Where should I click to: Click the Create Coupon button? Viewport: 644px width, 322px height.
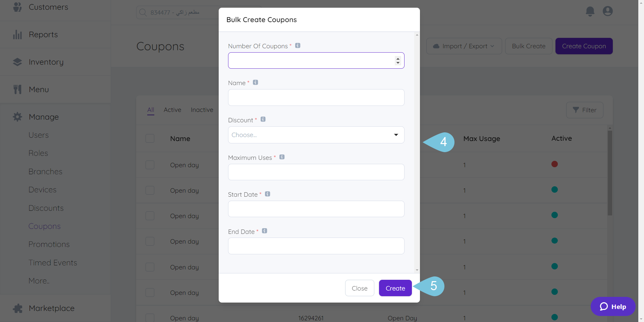584,46
